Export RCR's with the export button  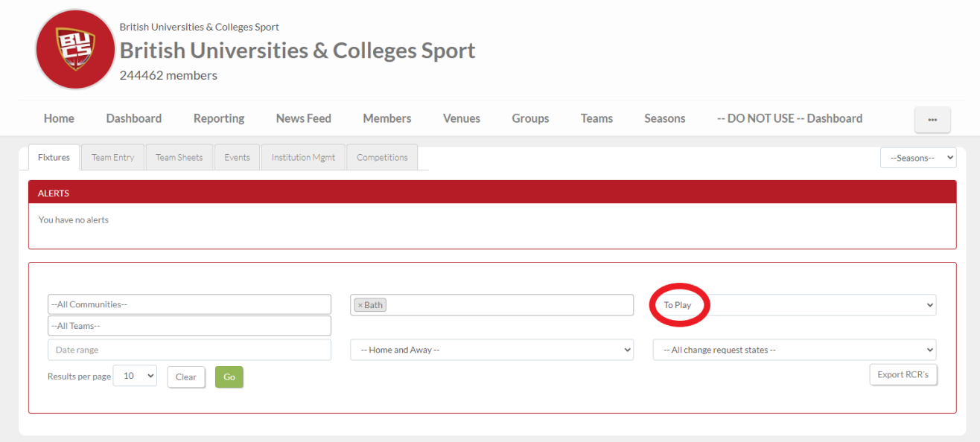coord(903,374)
